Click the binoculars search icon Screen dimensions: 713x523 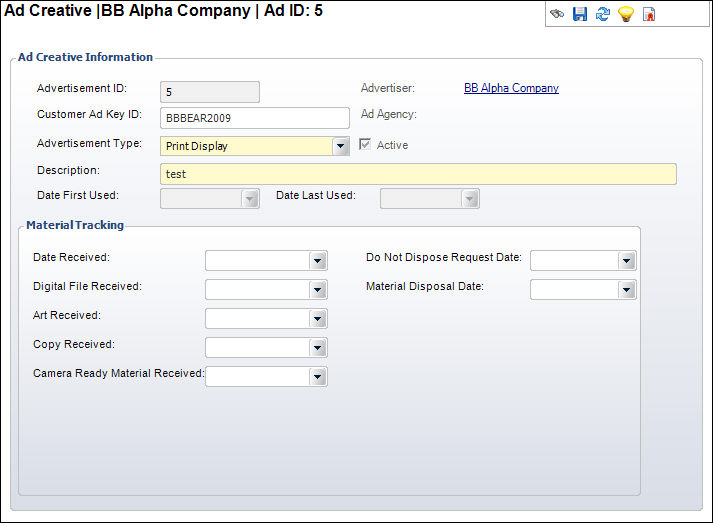[557, 15]
